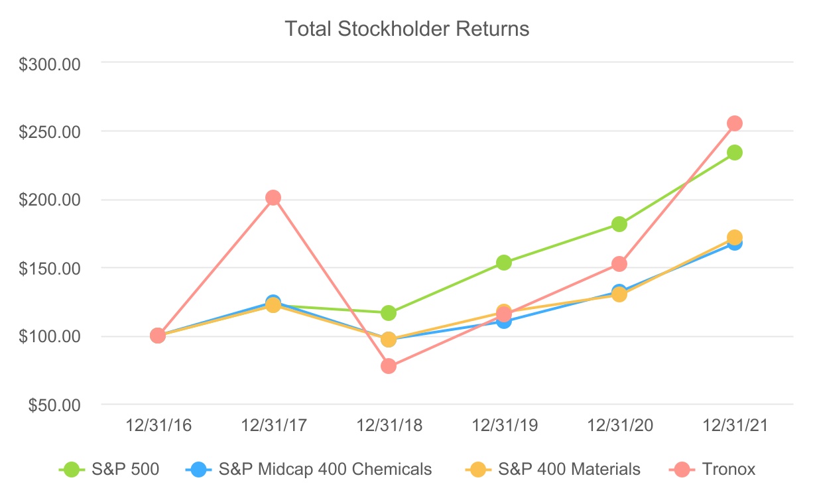
Task: Click the S&P 500 point at 12/31/21
Action: pyautogui.click(x=735, y=153)
